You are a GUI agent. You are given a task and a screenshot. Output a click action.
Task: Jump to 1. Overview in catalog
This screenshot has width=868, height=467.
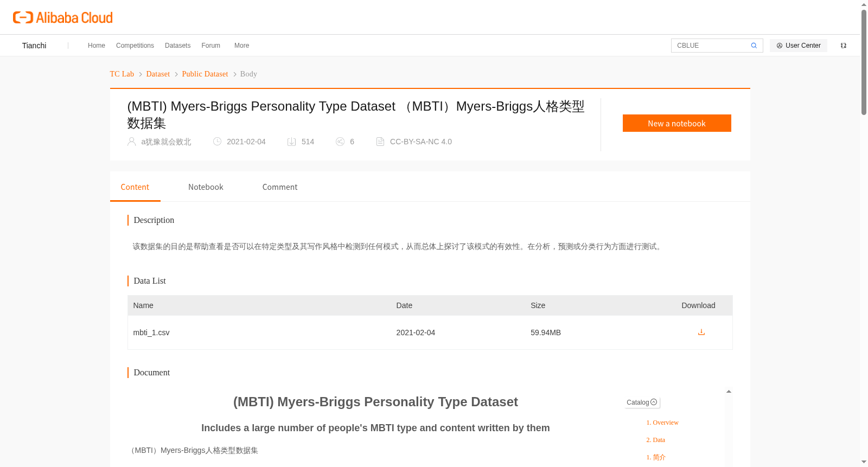[662, 423]
